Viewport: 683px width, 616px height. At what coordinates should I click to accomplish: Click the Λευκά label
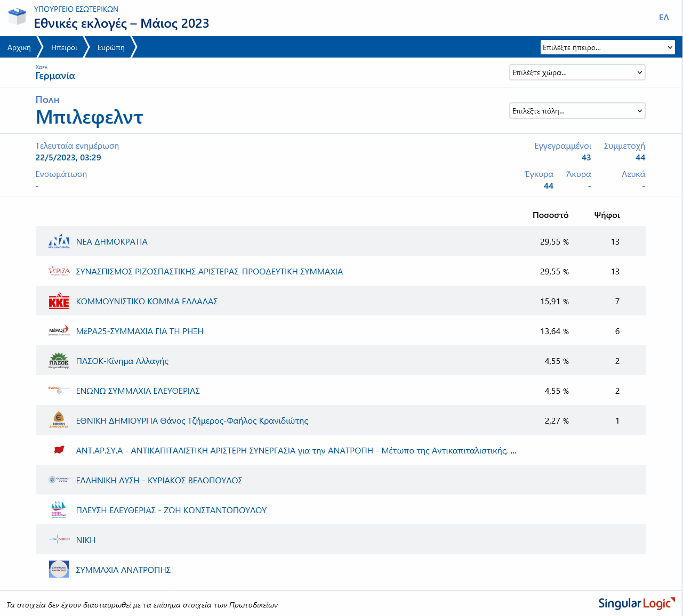pos(633,174)
